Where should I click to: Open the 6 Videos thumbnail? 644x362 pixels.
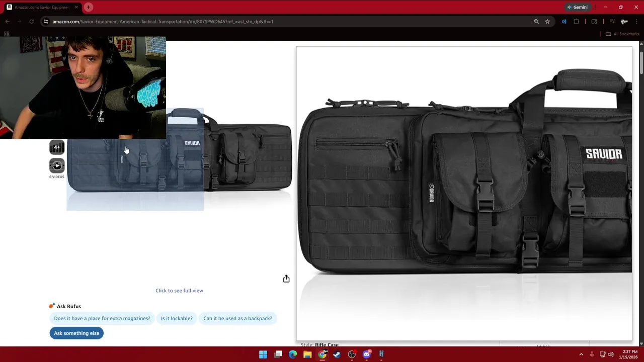pyautogui.click(x=57, y=166)
